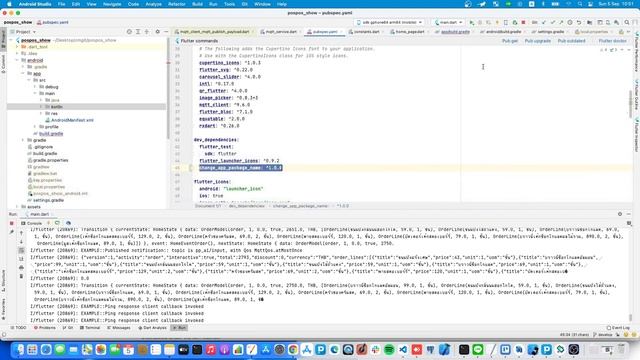Click the pin icon in Run panel

[11, 232]
